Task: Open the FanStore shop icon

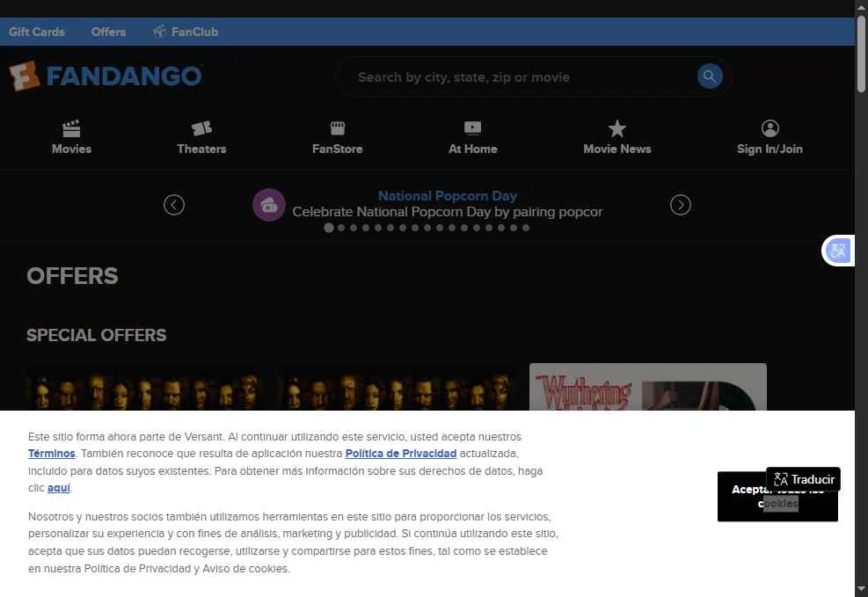Action: coord(337,128)
